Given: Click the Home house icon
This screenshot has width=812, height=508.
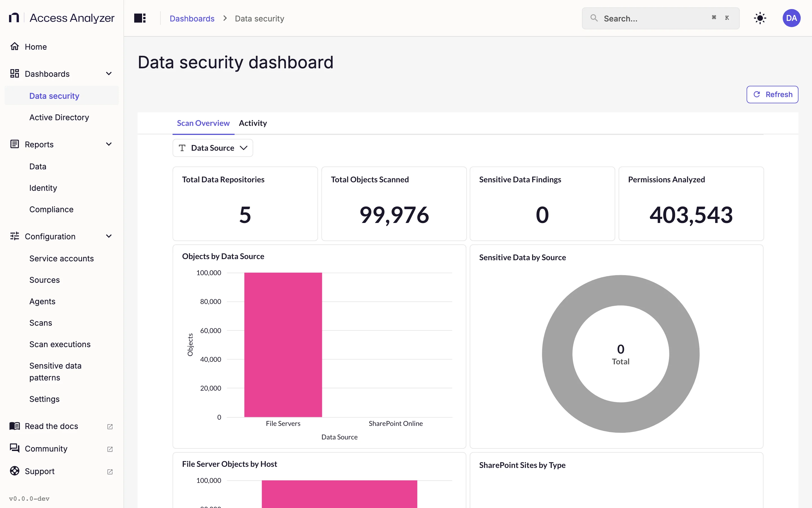Looking at the screenshot, I should 14,46.
